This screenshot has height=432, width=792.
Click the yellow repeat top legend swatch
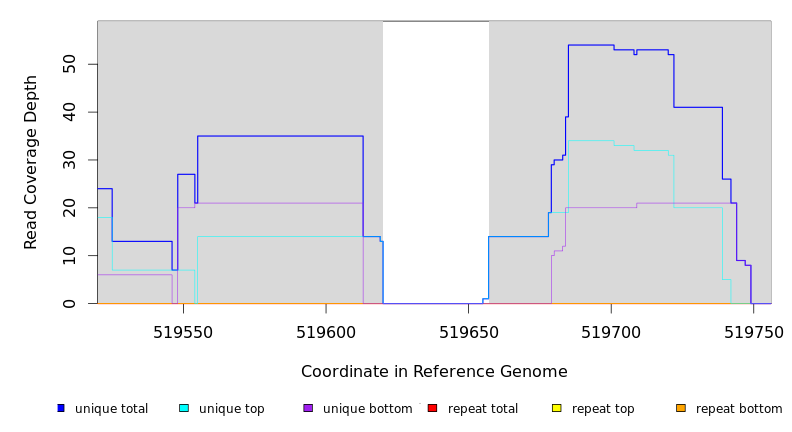click(x=557, y=408)
